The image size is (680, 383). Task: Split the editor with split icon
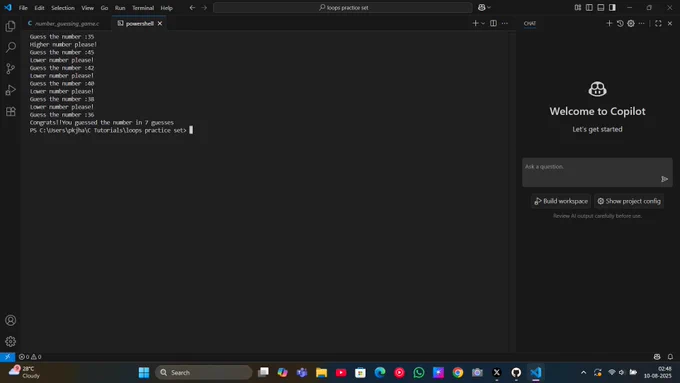click(x=494, y=23)
